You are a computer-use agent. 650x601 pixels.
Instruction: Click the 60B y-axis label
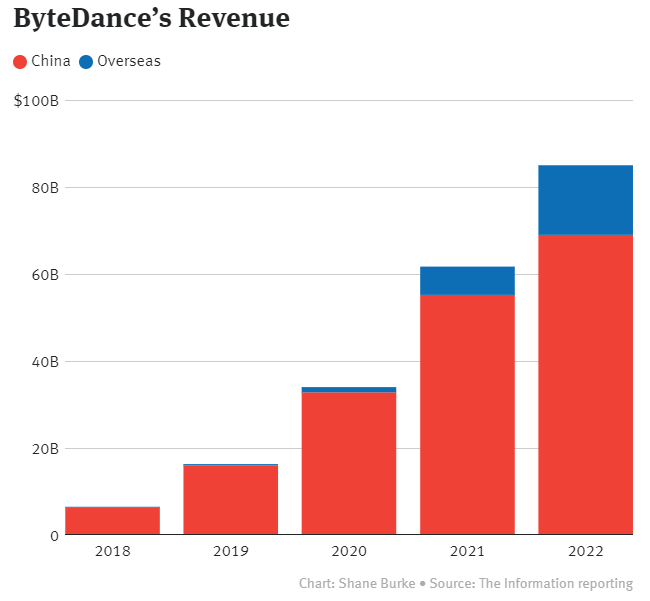click(x=45, y=275)
